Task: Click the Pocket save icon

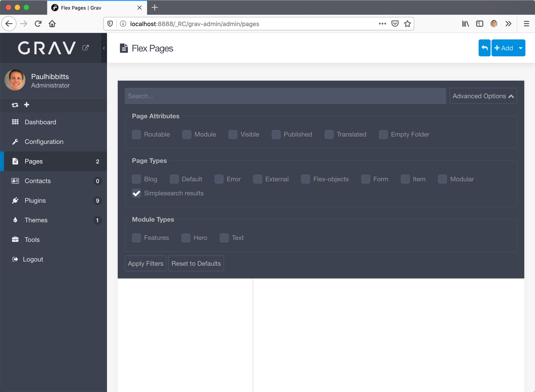Action: 395,23
